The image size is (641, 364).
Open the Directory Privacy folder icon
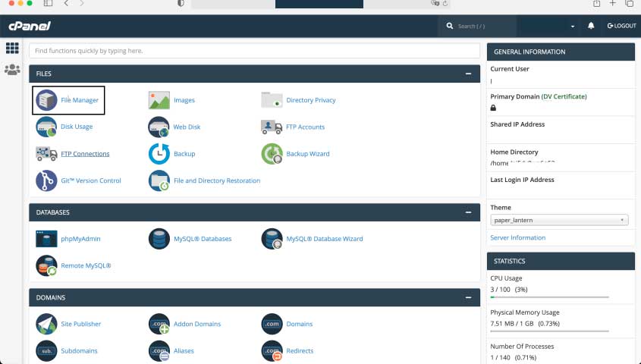click(272, 100)
